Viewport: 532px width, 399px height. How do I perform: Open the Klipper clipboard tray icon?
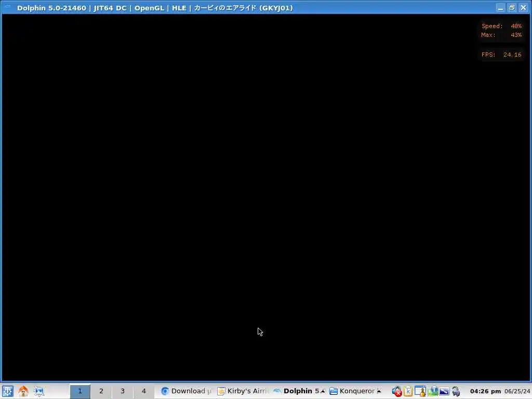408,391
